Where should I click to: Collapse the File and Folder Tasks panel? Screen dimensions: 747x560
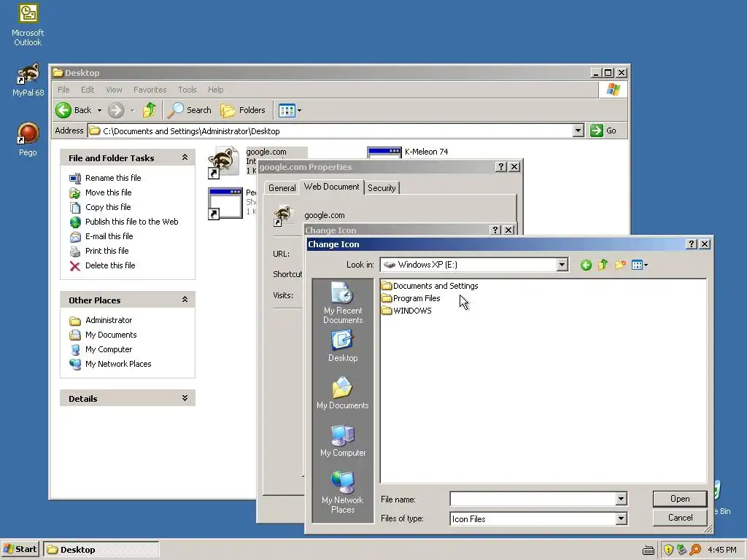coord(185,157)
